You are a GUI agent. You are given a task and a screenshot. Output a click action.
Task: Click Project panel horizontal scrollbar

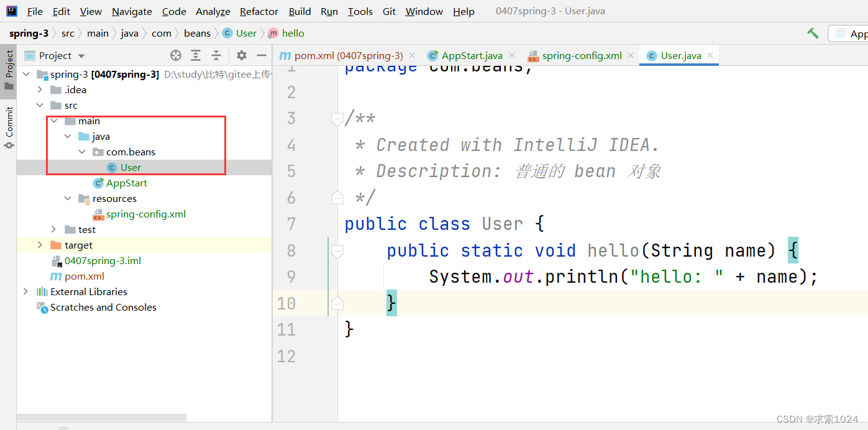[102, 418]
